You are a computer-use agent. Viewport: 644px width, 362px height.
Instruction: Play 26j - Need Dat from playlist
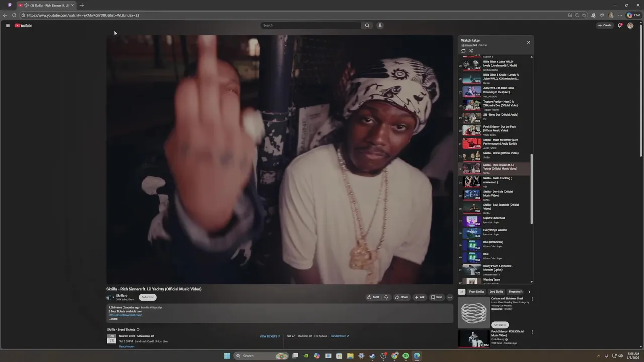(x=496, y=117)
